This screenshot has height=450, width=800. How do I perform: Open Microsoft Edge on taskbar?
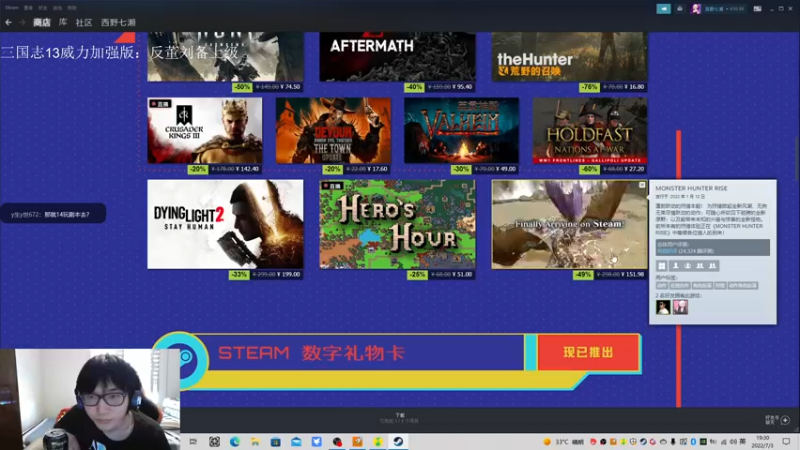coord(235,442)
